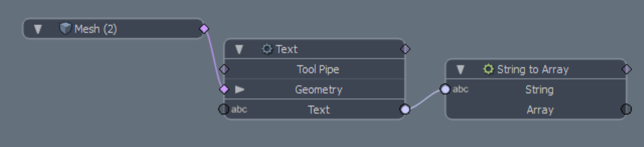Select the Tool Pipe channel row
The width and height of the screenshot is (644, 147).
314,69
